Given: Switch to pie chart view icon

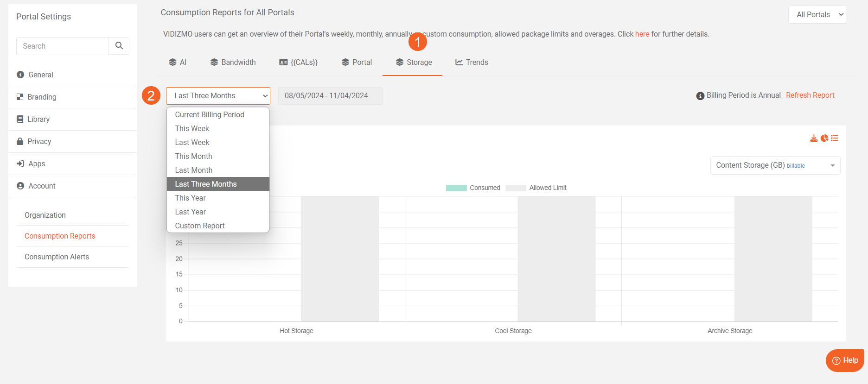Looking at the screenshot, I should point(824,138).
